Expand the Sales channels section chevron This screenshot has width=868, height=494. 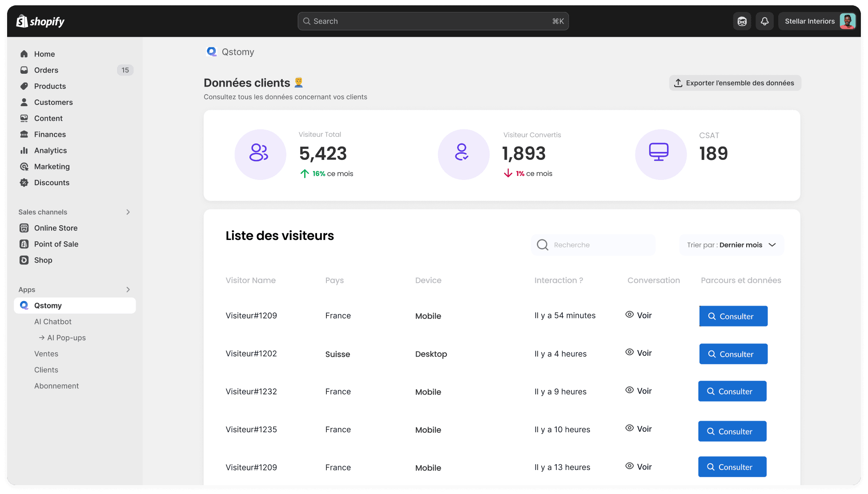[x=128, y=212]
